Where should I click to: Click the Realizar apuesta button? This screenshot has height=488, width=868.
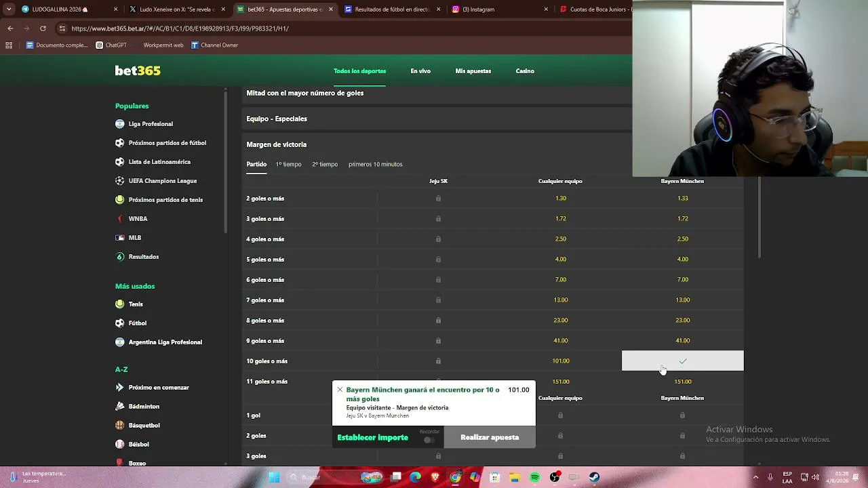click(x=490, y=438)
